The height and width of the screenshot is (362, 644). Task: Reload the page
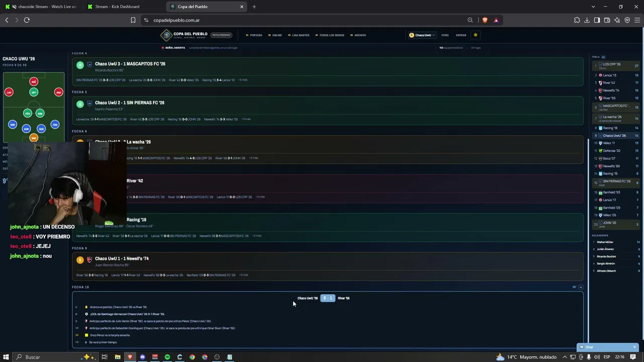point(27,20)
